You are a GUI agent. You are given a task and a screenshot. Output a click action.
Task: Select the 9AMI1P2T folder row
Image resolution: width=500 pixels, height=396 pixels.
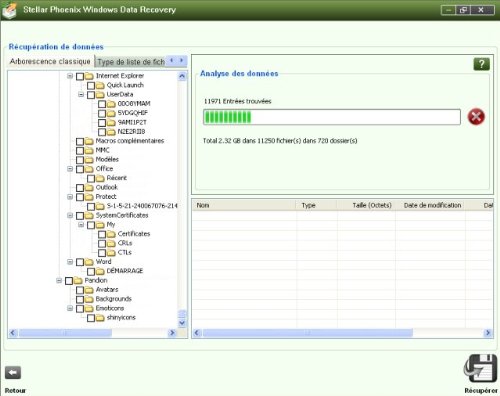coord(132,122)
